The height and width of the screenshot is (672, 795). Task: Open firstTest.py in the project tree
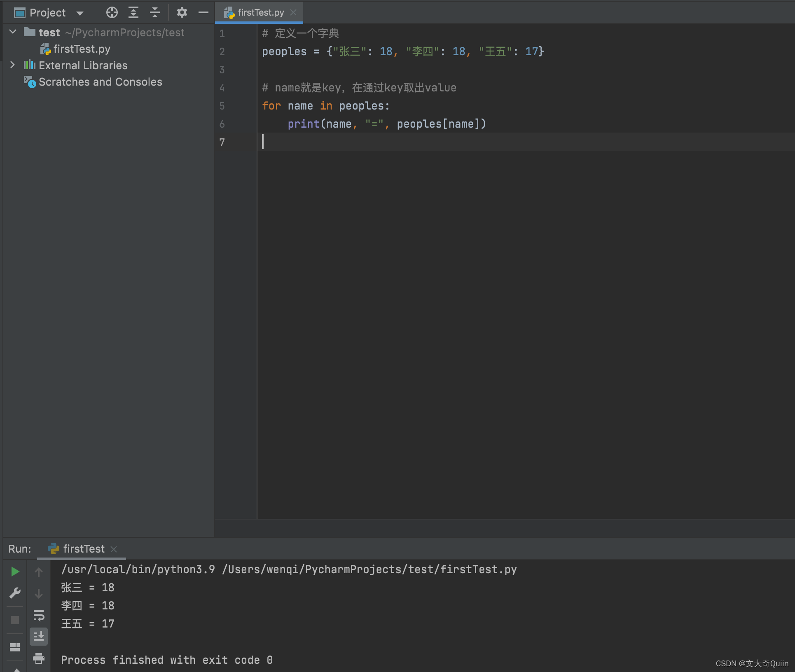point(82,49)
